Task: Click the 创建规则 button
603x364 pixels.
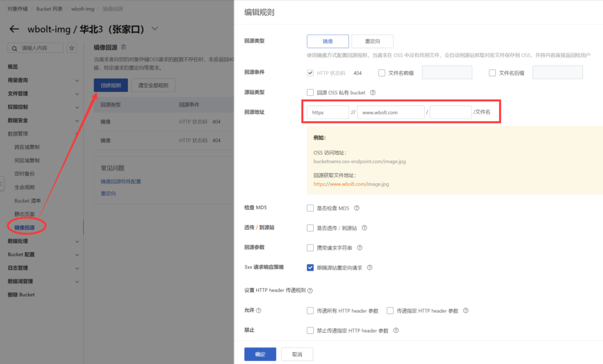Action: (111, 85)
